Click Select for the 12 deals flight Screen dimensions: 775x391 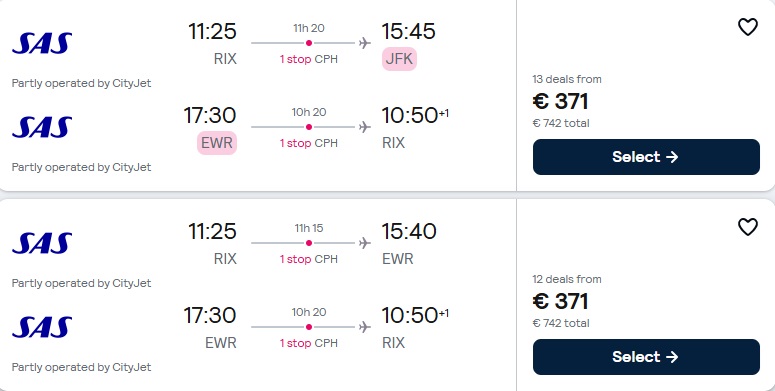coord(646,357)
